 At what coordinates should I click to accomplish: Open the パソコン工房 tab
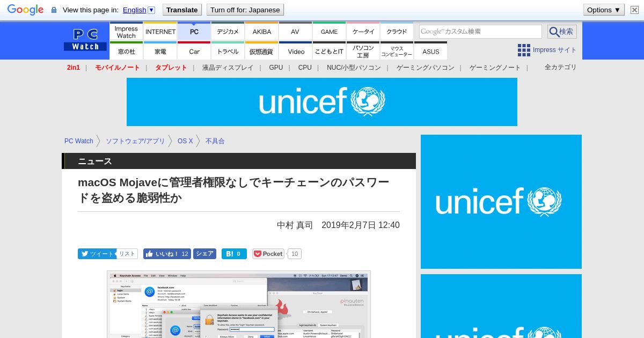pyautogui.click(x=363, y=51)
